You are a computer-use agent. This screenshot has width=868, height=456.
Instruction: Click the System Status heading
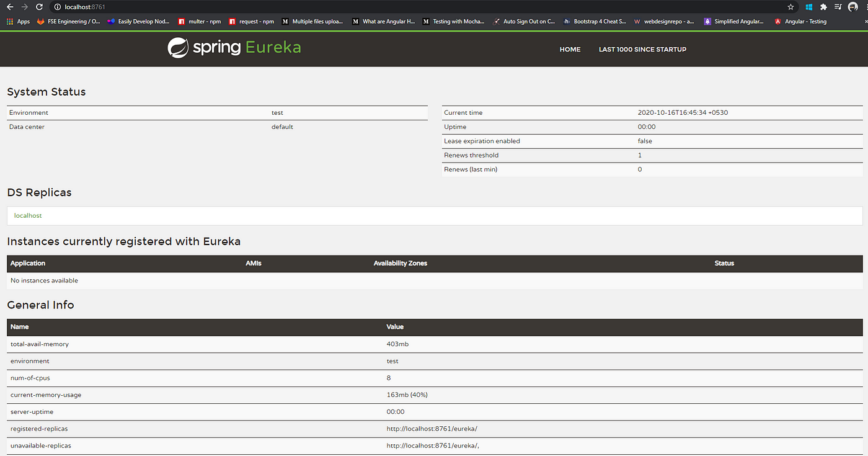46,92
